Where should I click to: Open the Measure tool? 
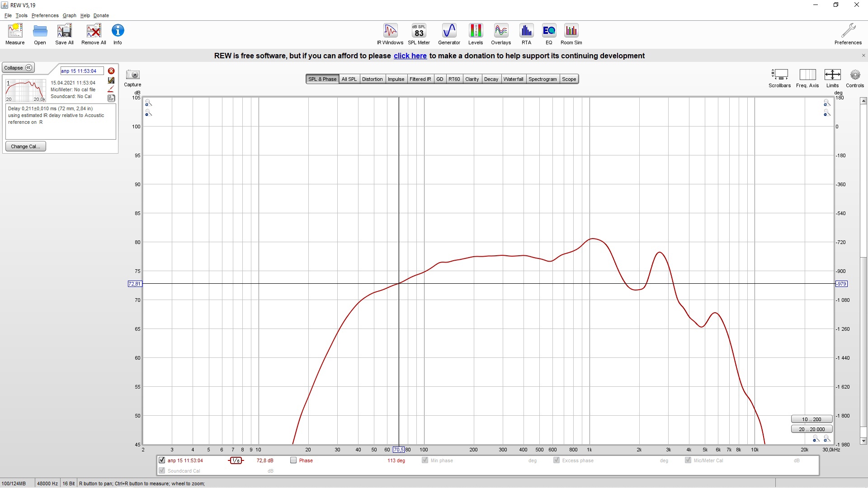pos(15,34)
